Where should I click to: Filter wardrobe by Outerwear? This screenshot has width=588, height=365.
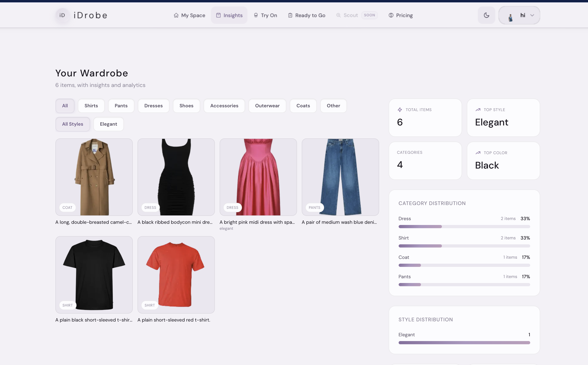pyautogui.click(x=267, y=106)
